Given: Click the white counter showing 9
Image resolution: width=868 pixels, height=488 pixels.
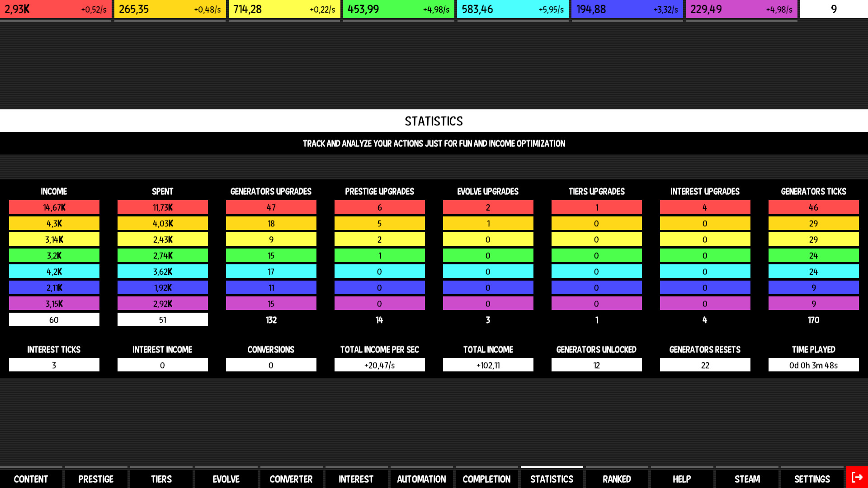Looking at the screenshot, I should click(x=834, y=9).
